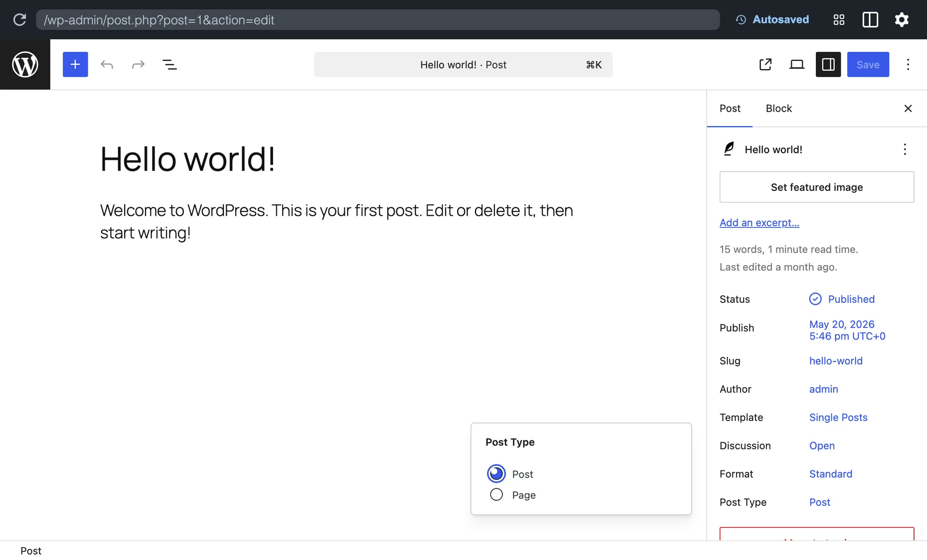Change the author admin

point(824,389)
